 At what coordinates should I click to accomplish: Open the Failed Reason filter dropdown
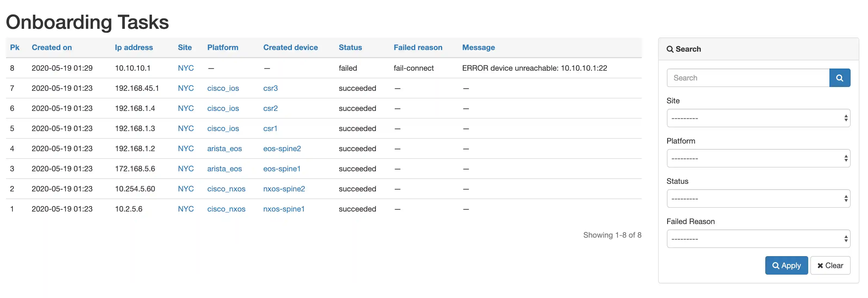[758, 238]
